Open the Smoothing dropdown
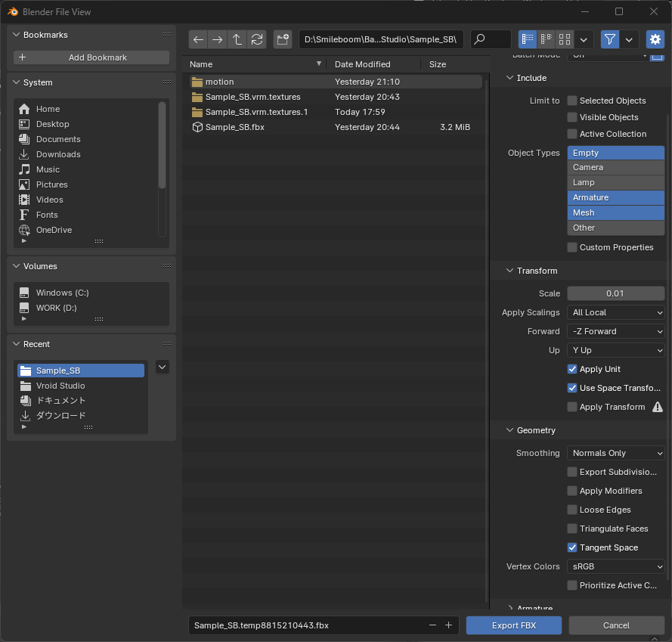This screenshot has width=672, height=642. click(x=615, y=452)
